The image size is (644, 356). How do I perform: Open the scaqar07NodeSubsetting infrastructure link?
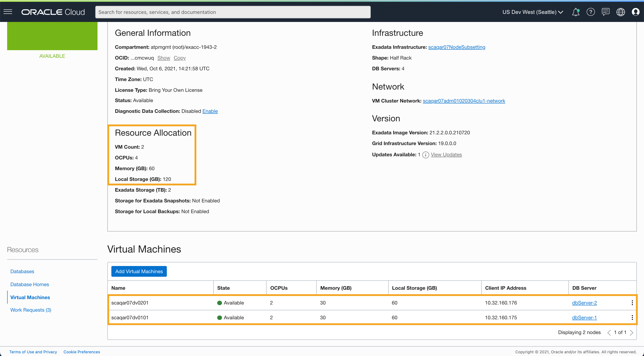tap(456, 47)
